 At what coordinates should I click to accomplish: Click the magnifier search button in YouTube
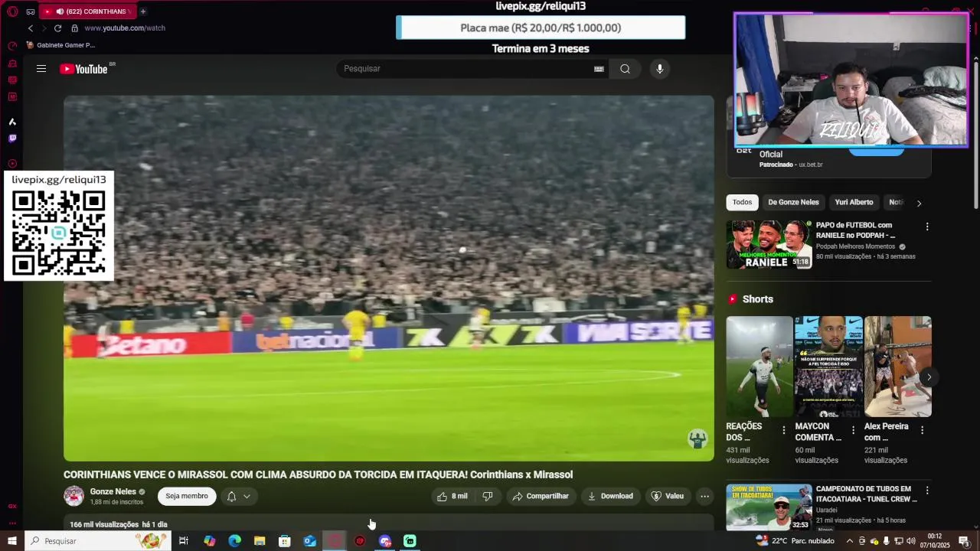point(625,69)
